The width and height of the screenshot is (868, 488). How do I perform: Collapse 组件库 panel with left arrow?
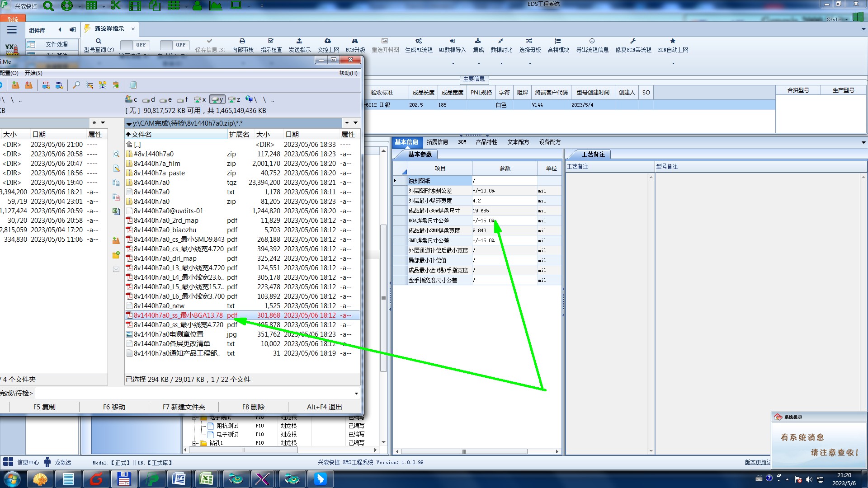(60, 30)
